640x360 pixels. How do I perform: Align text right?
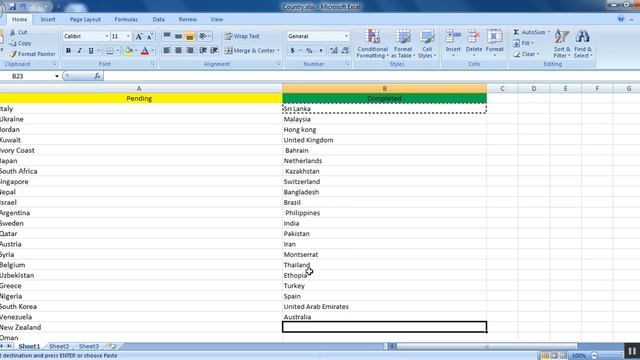pos(189,50)
